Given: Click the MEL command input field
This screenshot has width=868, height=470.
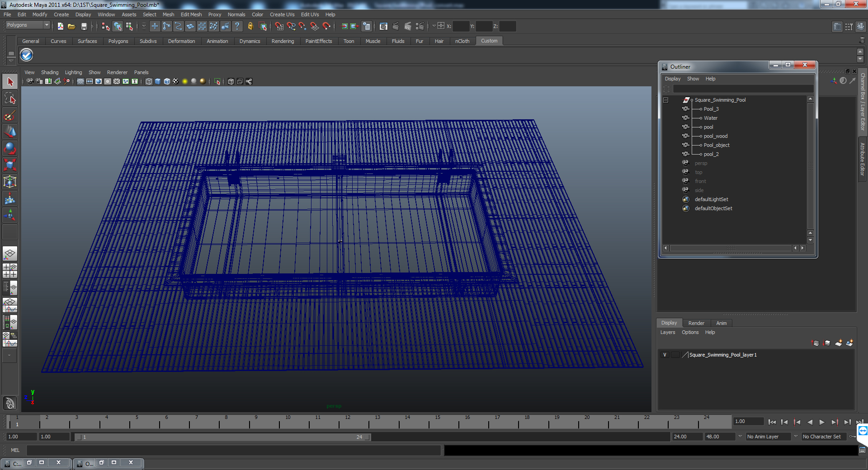Looking at the screenshot, I should click(x=233, y=450).
